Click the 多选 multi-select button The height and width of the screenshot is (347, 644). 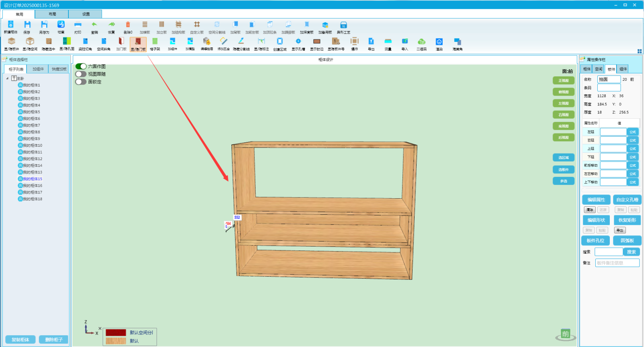tap(563, 181)
